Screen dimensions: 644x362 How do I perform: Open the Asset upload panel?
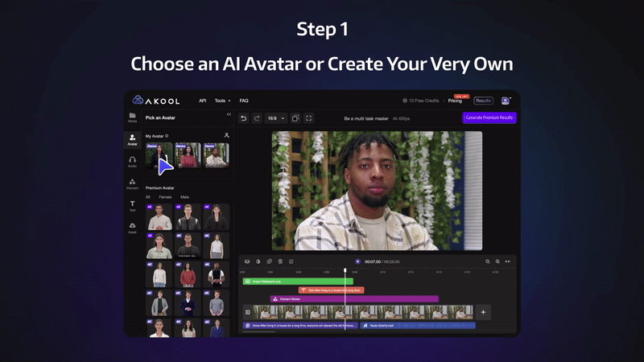132,228
